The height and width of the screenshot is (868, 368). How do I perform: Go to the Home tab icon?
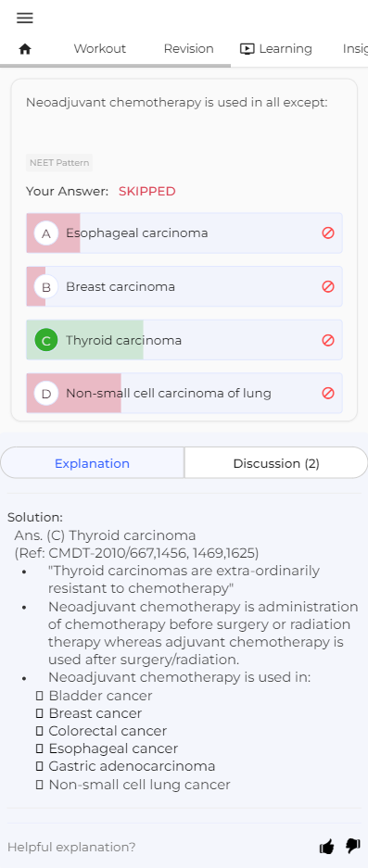tap(25, 49)
